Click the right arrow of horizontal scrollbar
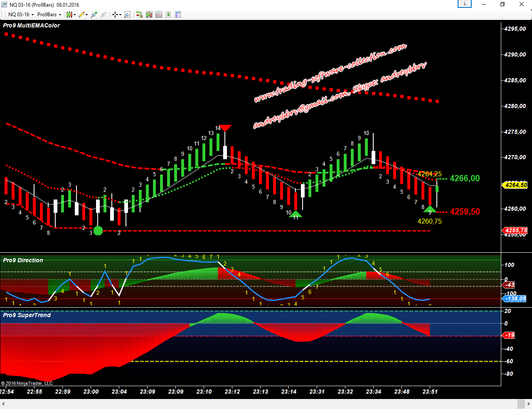Screen dimensions: 532x409 (529, 404)
